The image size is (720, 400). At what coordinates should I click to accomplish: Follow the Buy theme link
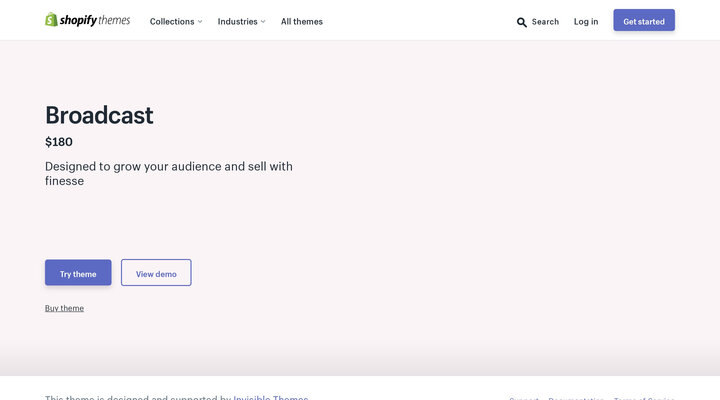(x=64, y=308)
